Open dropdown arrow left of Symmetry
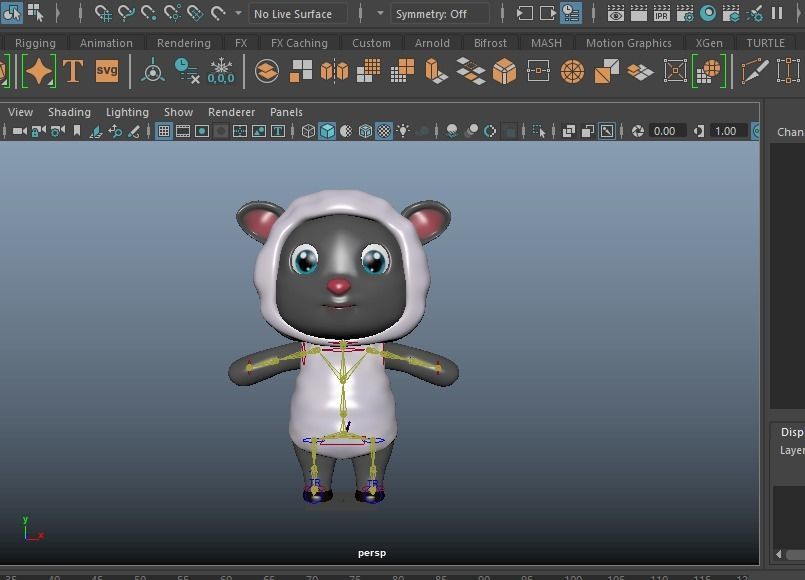Screen dimensions: 805x580 point(380,13)
